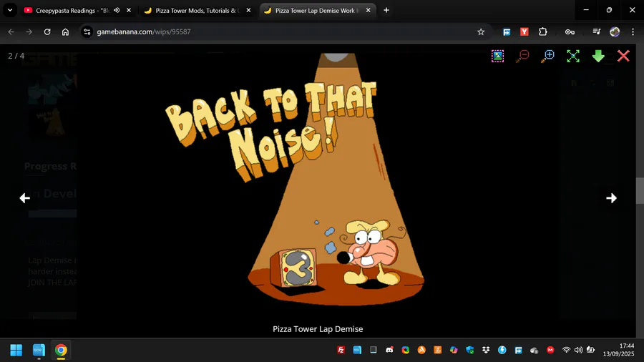Go forward in browser history
Screen dimensions: 644x362
coord(29,31)
